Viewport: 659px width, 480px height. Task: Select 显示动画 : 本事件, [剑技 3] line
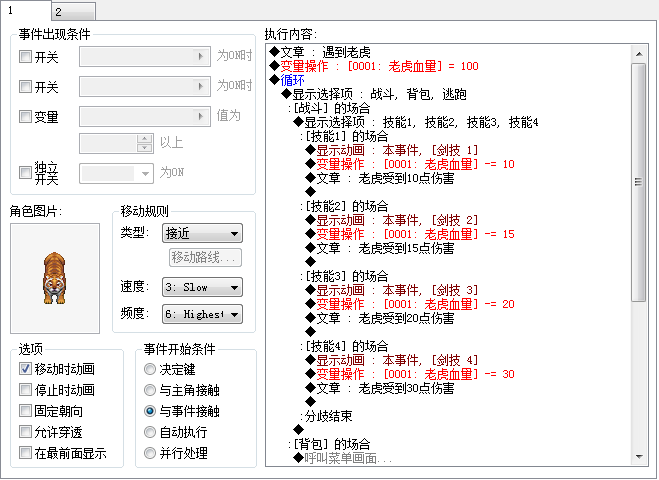click(x=392, y=290)
